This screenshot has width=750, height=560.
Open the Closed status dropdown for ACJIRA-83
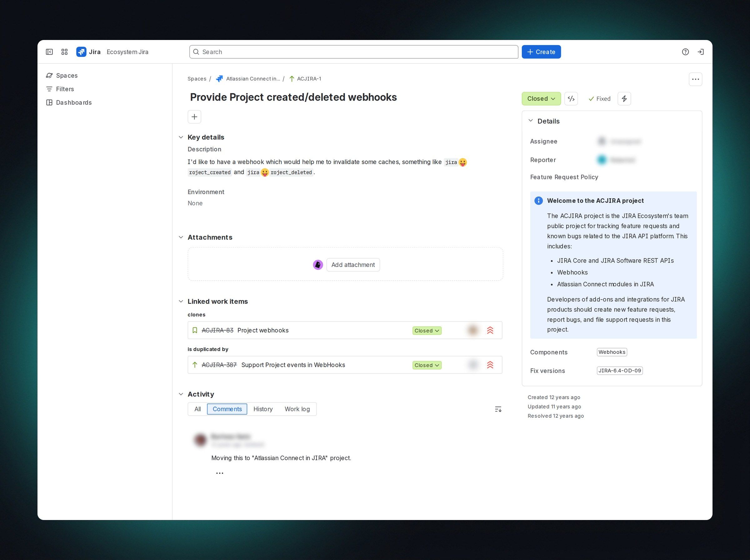click(427, 331)
